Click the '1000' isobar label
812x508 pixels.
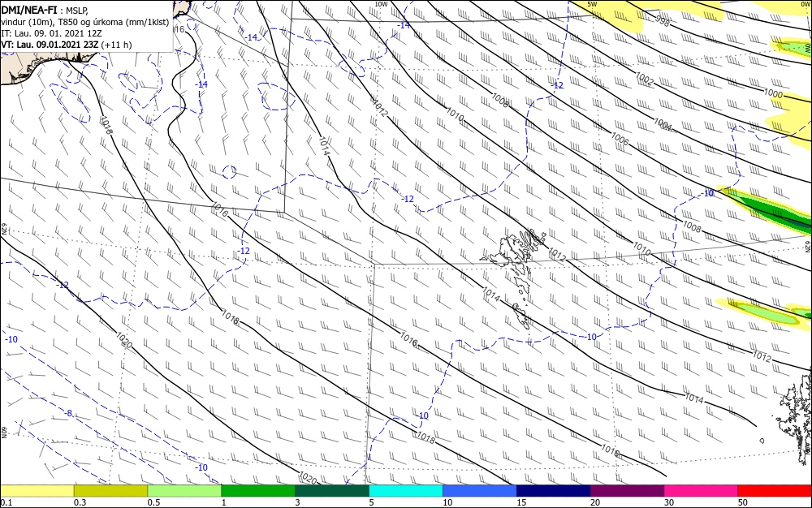coord(773,93)
